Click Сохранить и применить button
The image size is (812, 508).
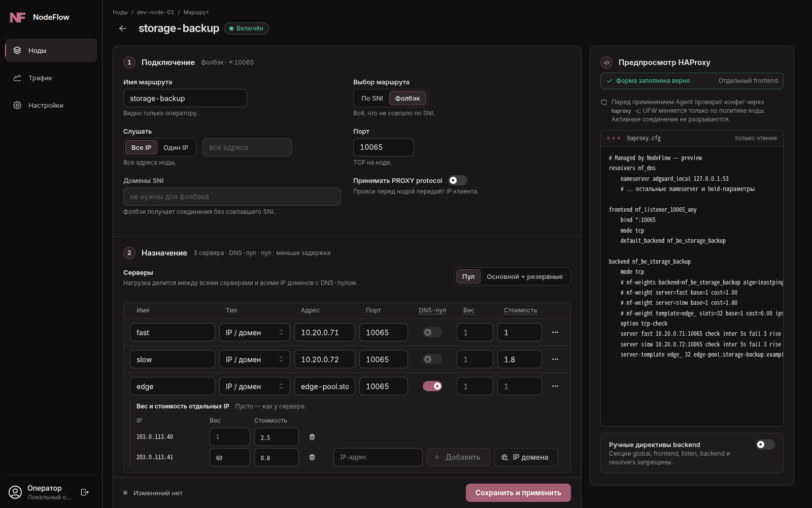click(x=518, y=493)
